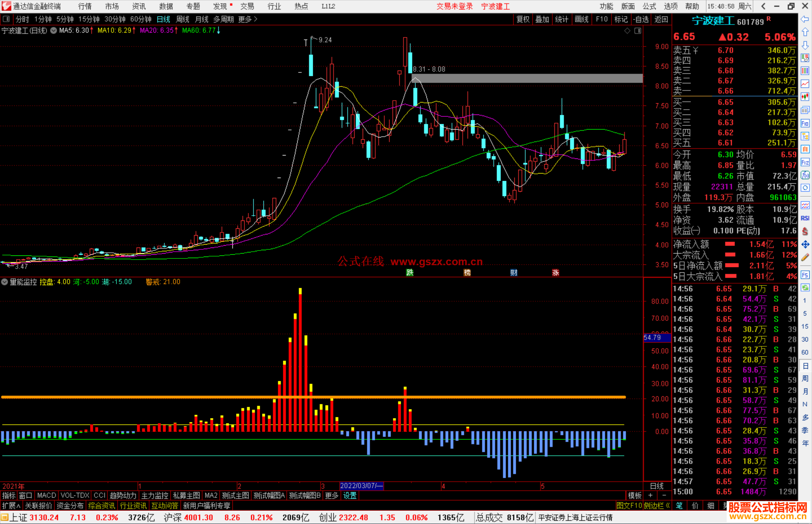Select the N period in right sidebar
Viewport: 812px width, 524px height.
pyautogui.click(x=805, y=404)
